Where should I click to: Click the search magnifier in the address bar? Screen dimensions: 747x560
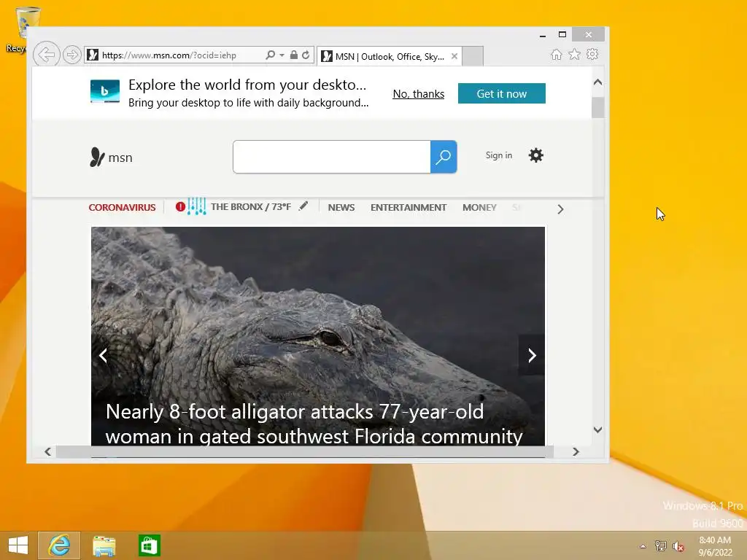coord(270,55)
